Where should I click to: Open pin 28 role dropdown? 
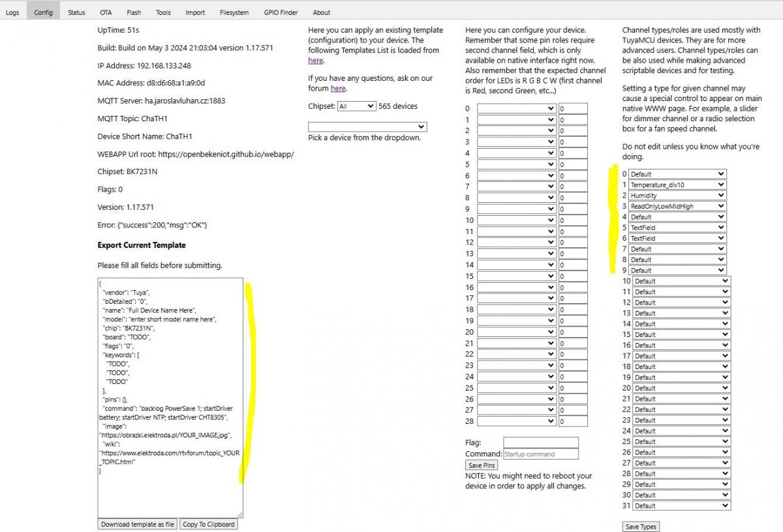tap(517, 421)
